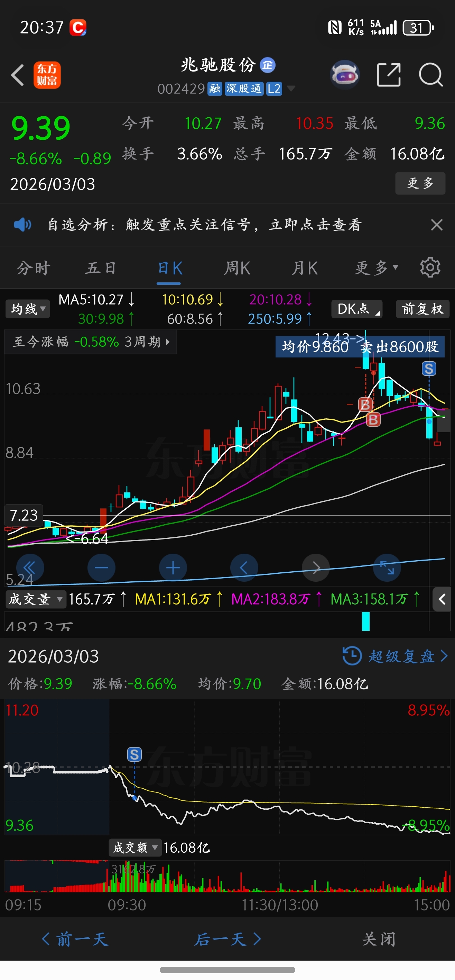Tap the 250:5.99 moving average value
This screenshot has width=455, height=980.
275,318
